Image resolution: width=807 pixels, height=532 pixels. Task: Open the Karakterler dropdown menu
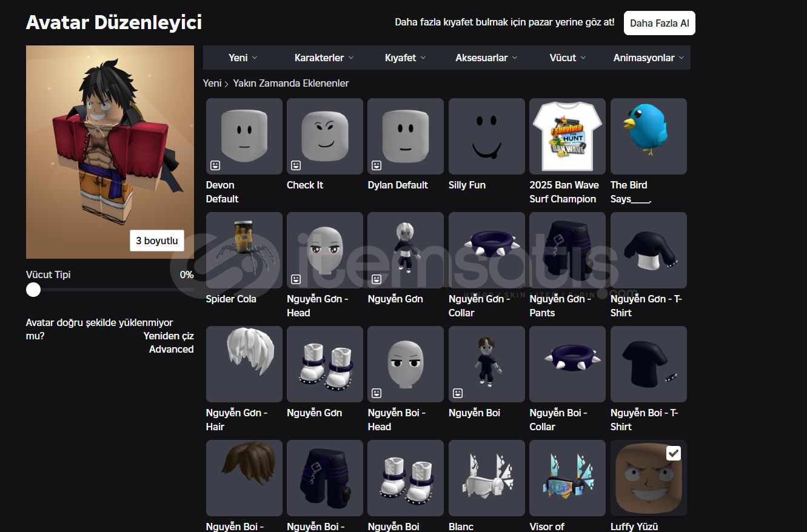click(x=324, y=58)
